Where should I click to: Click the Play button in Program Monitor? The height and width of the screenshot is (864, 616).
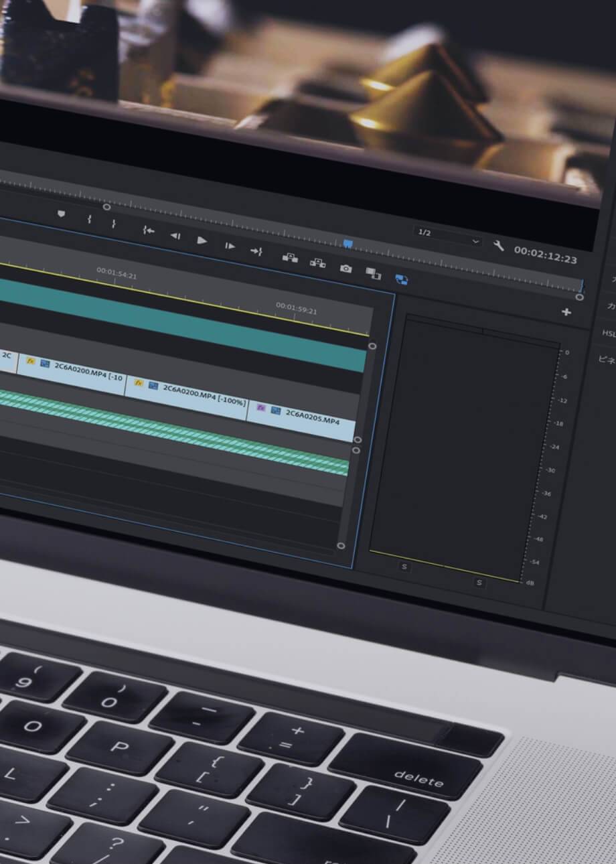202,240
